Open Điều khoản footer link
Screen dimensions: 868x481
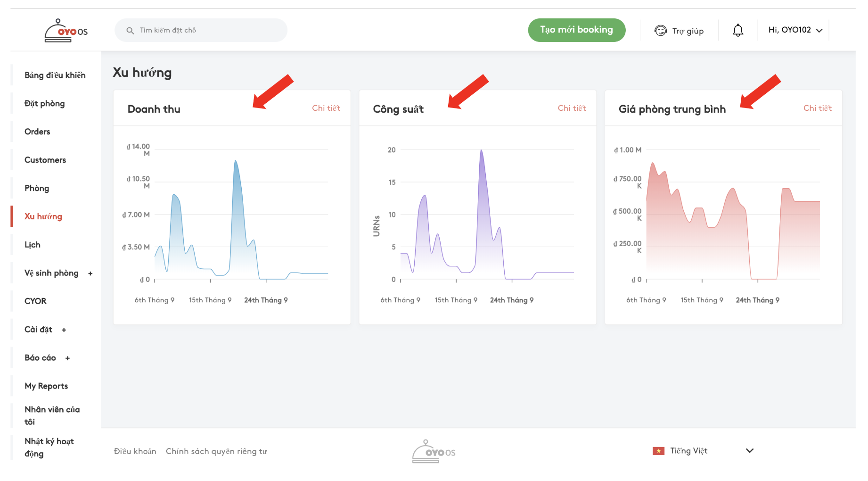point(135,451)
